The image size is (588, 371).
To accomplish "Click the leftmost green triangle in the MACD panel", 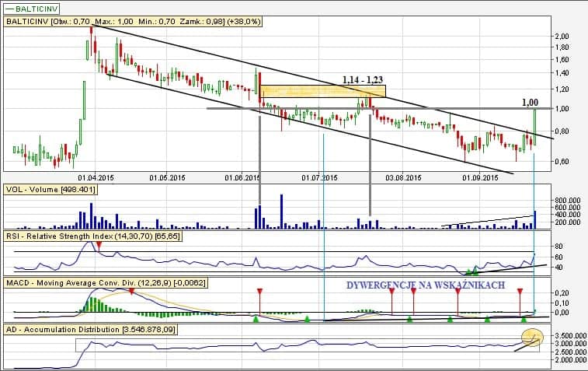I will [x=256, y=317].
